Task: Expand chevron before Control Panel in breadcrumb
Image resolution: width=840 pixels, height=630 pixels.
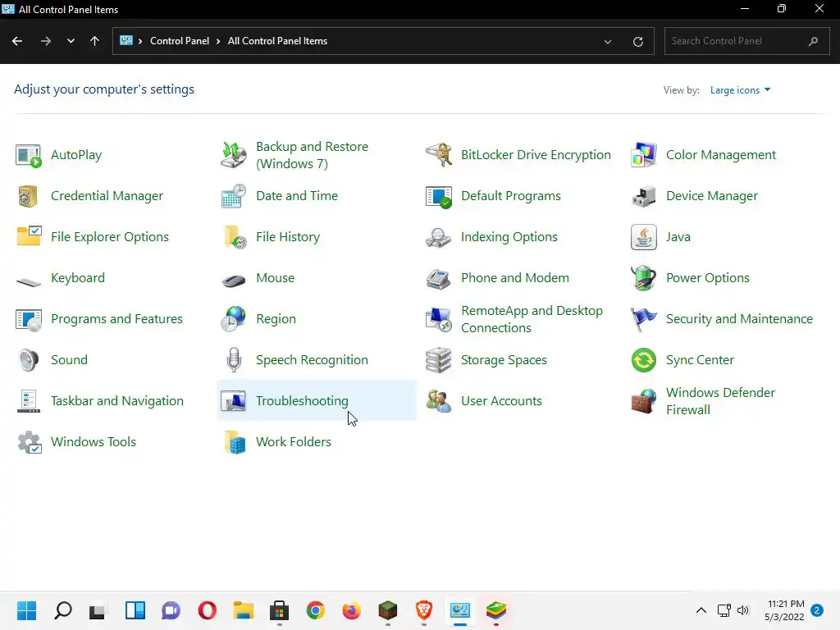Action: tap(140, 41)
